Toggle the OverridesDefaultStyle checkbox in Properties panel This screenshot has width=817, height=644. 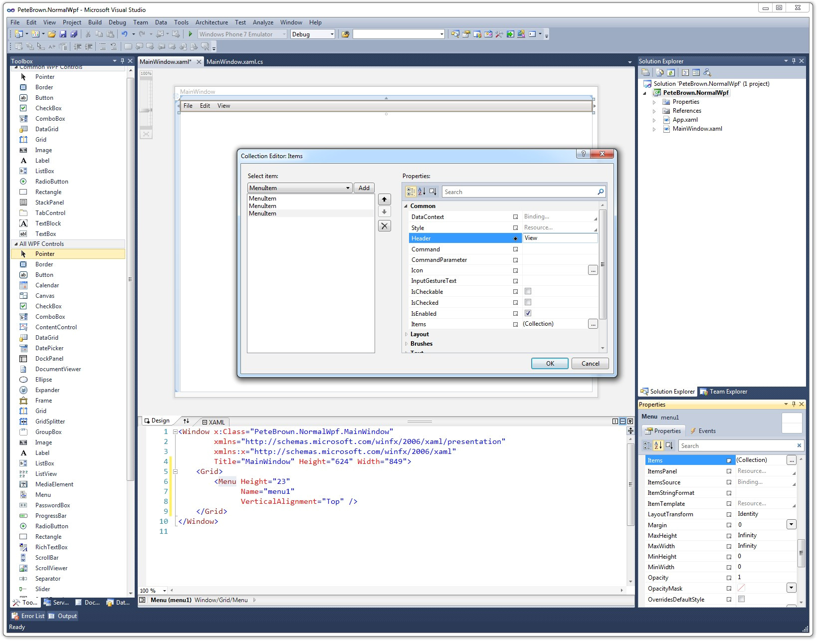(741, 599)
